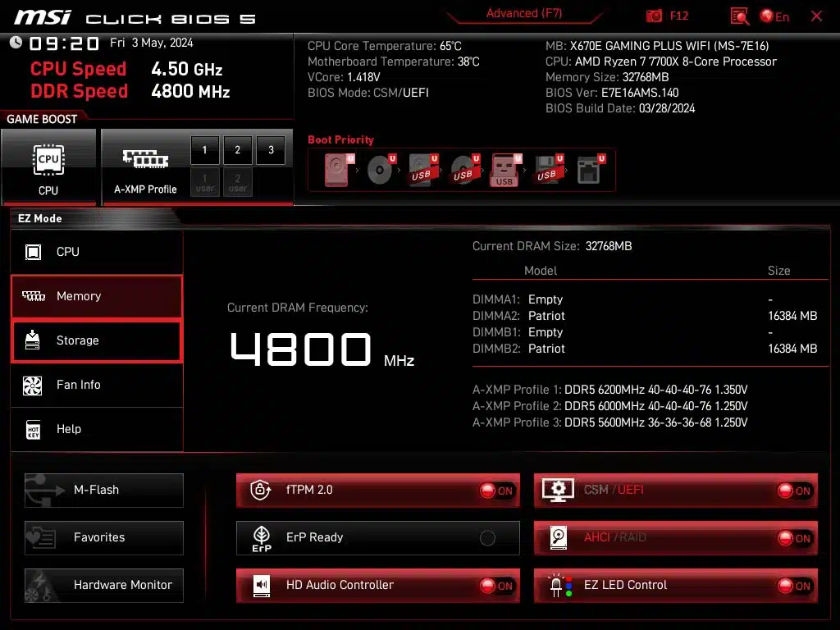Image resolution: width=840 pixels, height=630 pixels.
Task: Select the optical disc boot device icon
Action: coord(380,170)
